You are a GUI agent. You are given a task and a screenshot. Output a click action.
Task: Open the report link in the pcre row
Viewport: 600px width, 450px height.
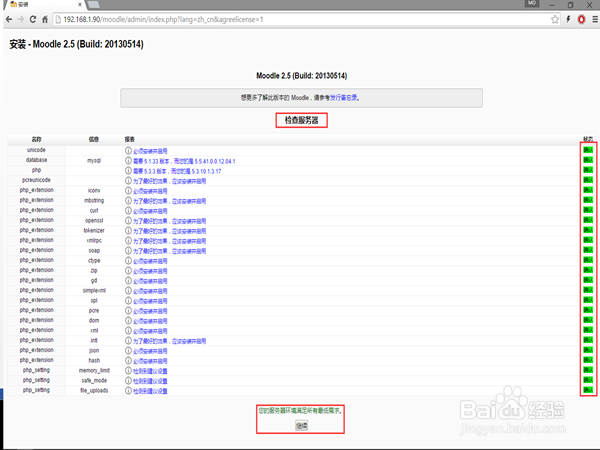pyautogui.click(x=150, y=311)
